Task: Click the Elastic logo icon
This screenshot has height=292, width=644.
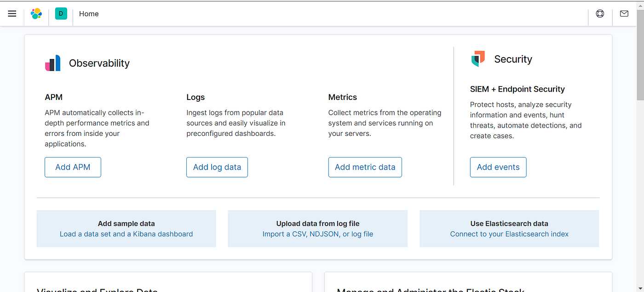Action: tap(36, 14)
